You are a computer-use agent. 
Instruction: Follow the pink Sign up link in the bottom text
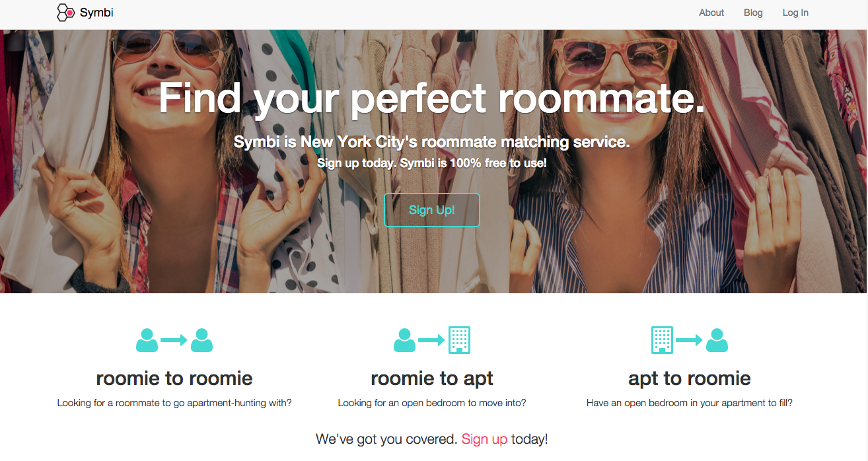coord(484,439)
